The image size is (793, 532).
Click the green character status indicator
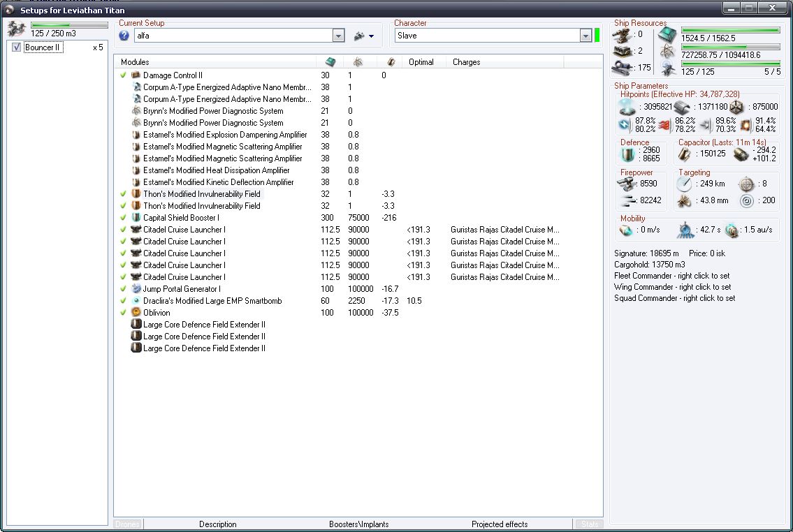[x=597, y=36]
